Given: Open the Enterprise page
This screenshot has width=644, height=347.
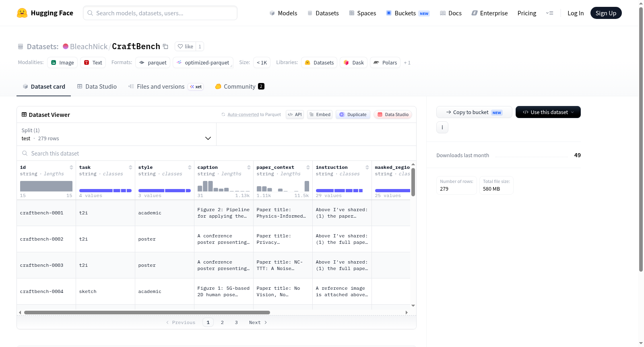Looking at the screenshot, I should (490, 13).
